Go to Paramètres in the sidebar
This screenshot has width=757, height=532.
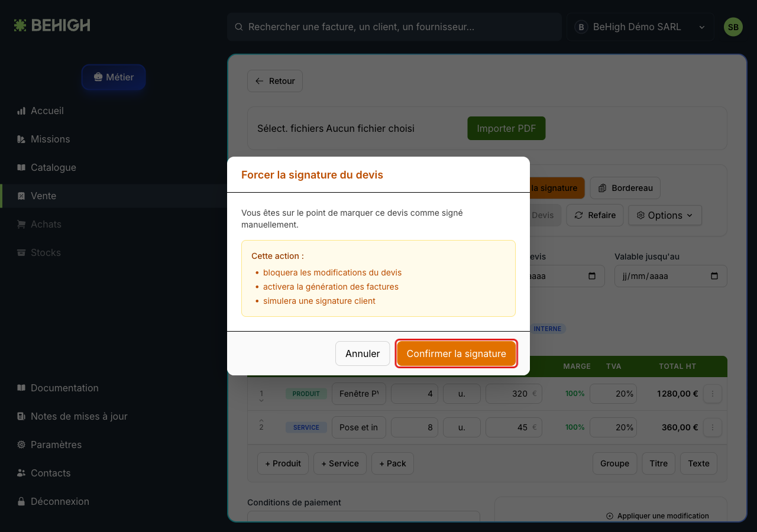[x=56, y=445]
